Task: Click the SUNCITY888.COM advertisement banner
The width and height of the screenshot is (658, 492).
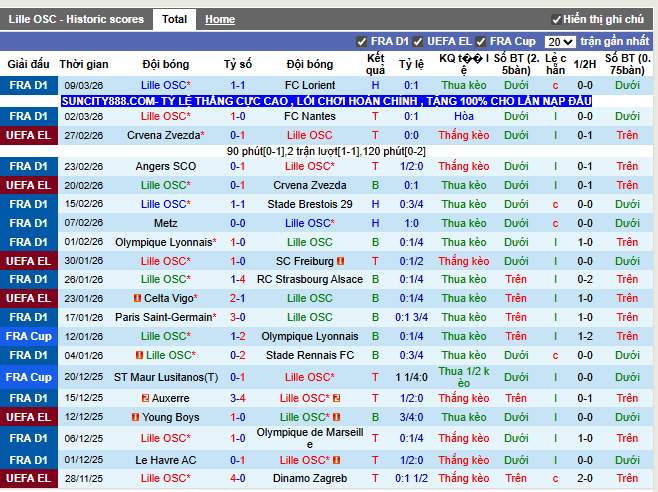Action: [326, 101]
